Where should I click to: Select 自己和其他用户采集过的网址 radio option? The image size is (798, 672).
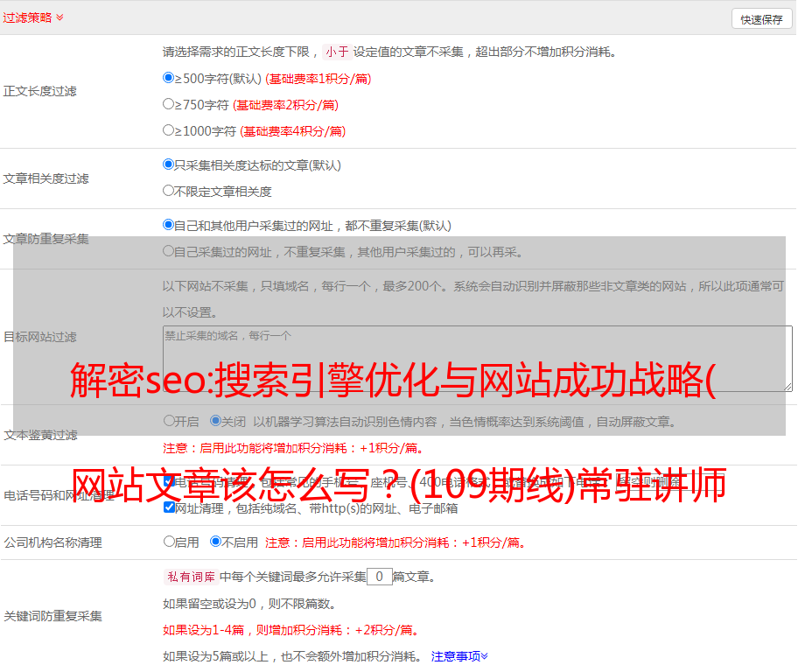(x=169, y=225)
